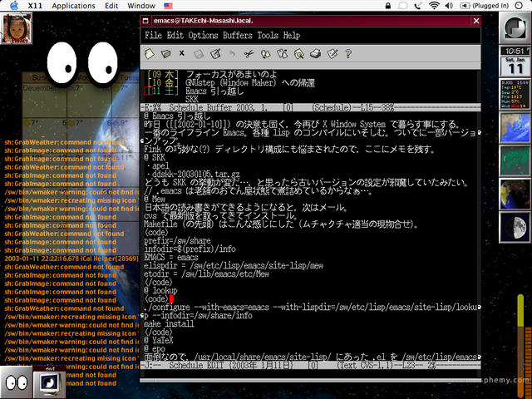This screenshot has width=532, height=399.
Task: Click the New File icon in Emacs toolbar
Action: (150, 54)
